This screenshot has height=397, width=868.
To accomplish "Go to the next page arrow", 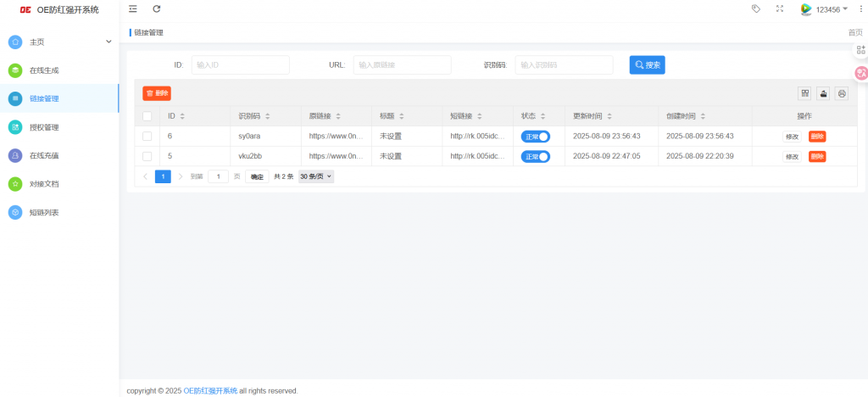I will click(x=181, y=176).
